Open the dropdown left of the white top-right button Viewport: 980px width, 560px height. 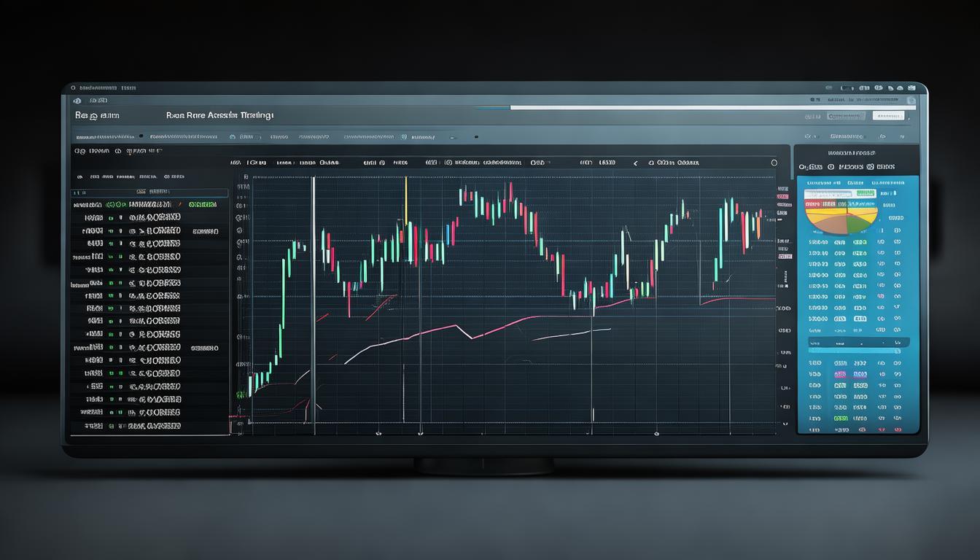click(x=845, y=116)
